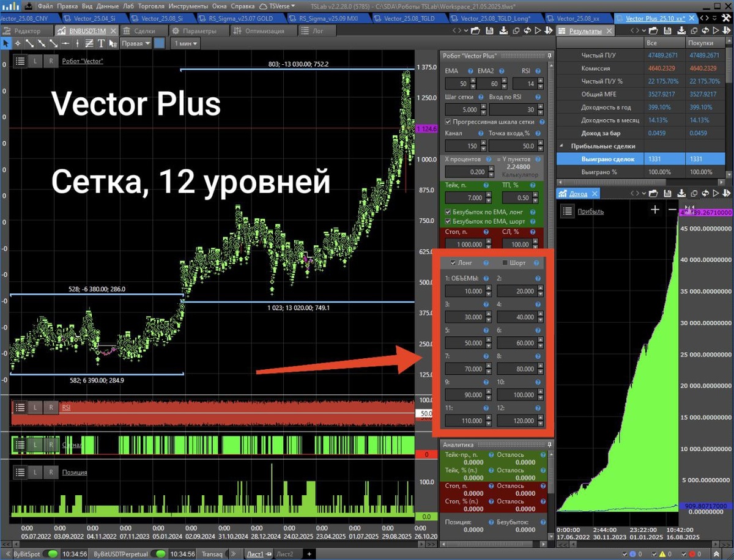Toggle Прогрессивная шкала сетки checkbox
This screenshot has height=560, width=734.
[448, 122]
